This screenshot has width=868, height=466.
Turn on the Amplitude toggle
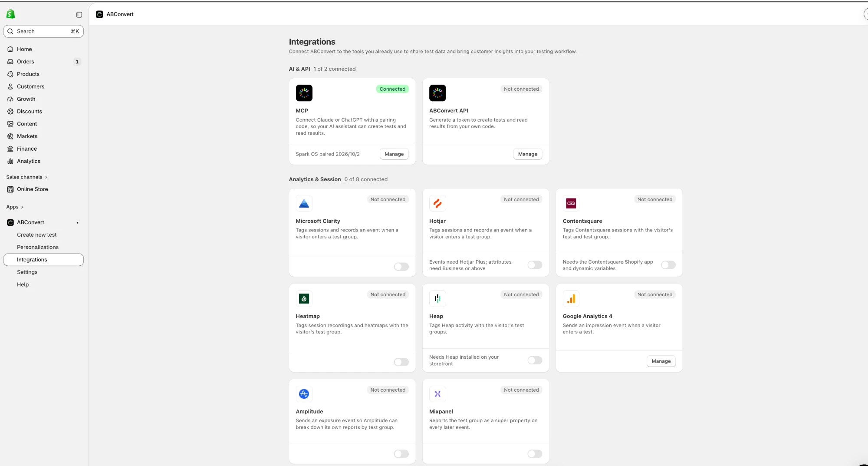[401, 454]
